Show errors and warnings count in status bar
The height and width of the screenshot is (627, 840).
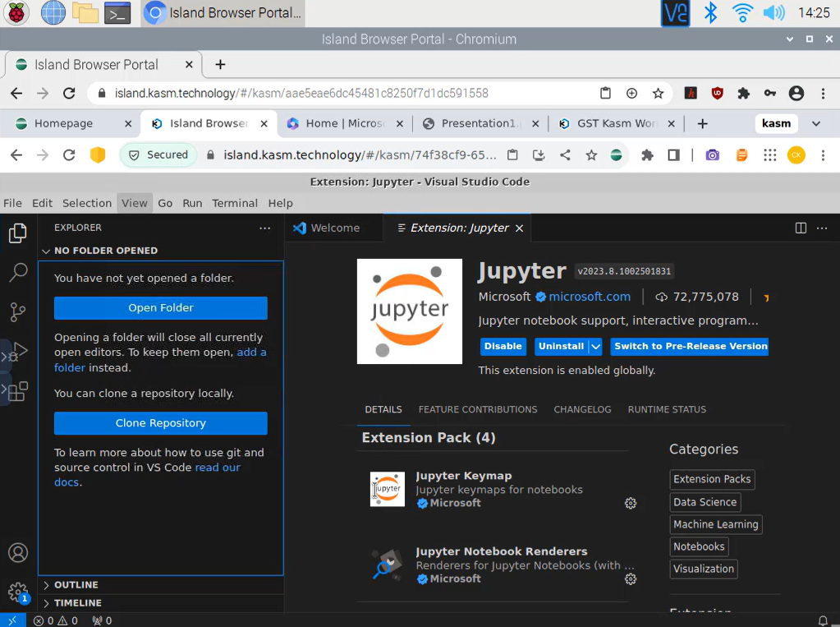pyautogui.click(x=56, y=620)
